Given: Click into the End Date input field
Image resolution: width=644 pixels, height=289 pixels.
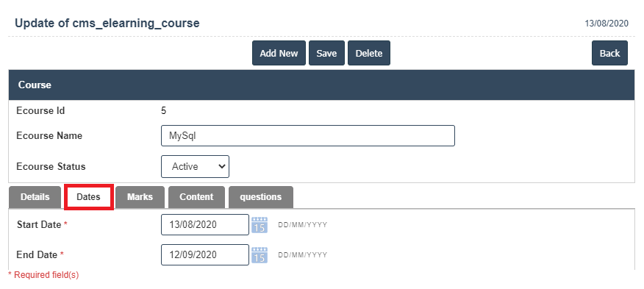Looking at the screenshot, I should click(205, 255).
